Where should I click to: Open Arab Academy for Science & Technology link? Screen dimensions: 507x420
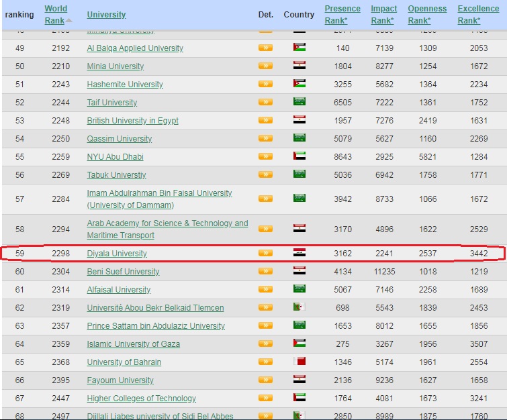click(x=167, y=229)
